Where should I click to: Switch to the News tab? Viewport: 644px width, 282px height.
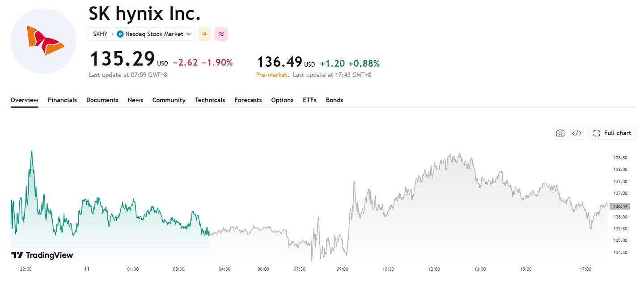click(135, 100)
